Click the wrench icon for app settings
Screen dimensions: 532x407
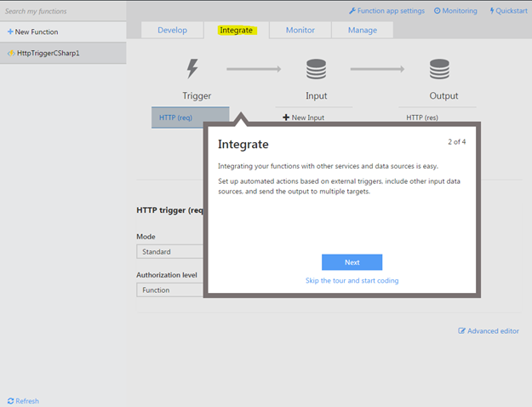tap(352, 11)
